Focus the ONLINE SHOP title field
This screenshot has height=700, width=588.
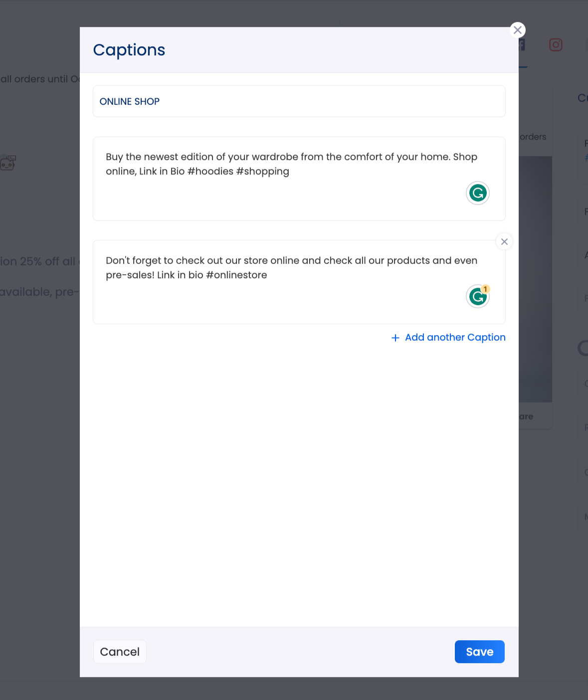pyautogui.click(x=299, y=101)
